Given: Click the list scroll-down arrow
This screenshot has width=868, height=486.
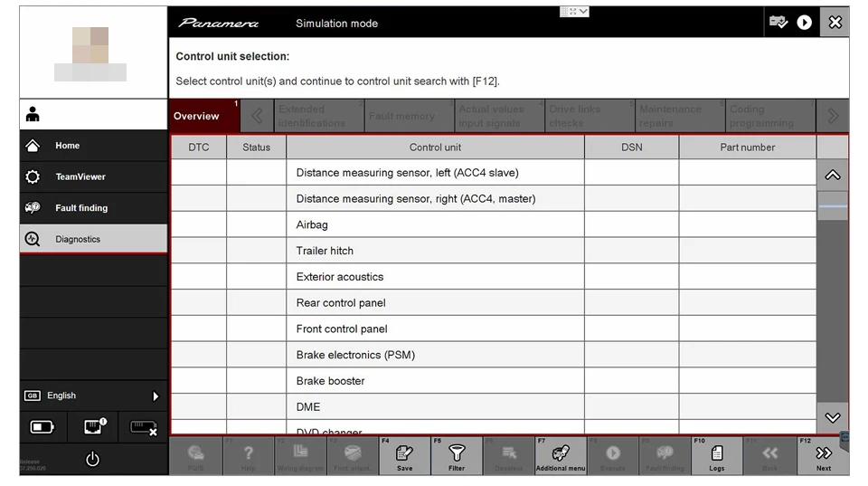Looking at the screenshot, I should click(x=833, y=418).
